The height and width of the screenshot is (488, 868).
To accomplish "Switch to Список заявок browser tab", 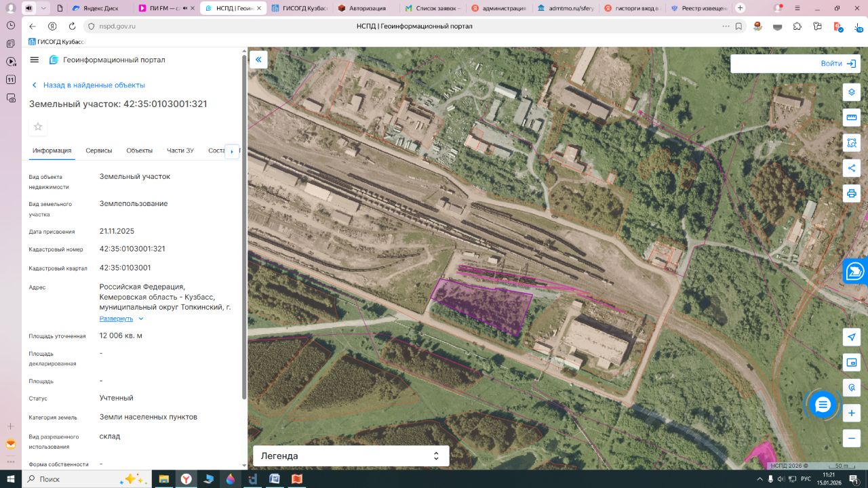I will pos(432,8).
